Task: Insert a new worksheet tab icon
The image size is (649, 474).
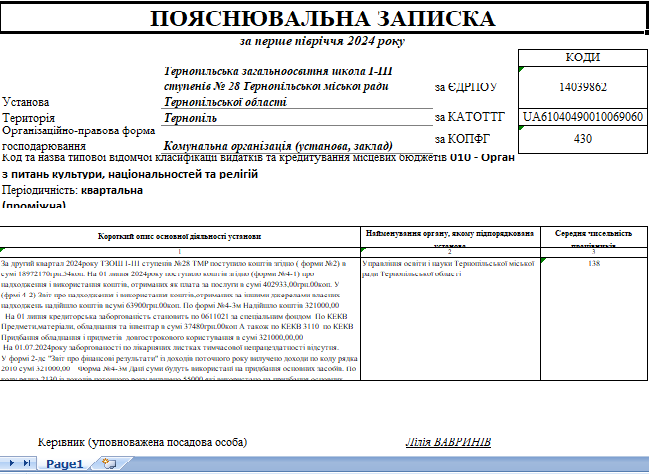Action: 109,463
